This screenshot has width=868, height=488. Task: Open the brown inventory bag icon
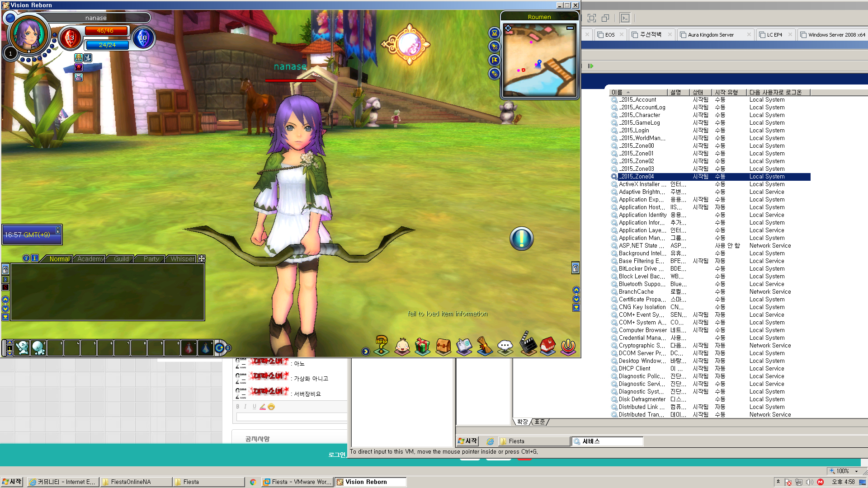point(443,347)
